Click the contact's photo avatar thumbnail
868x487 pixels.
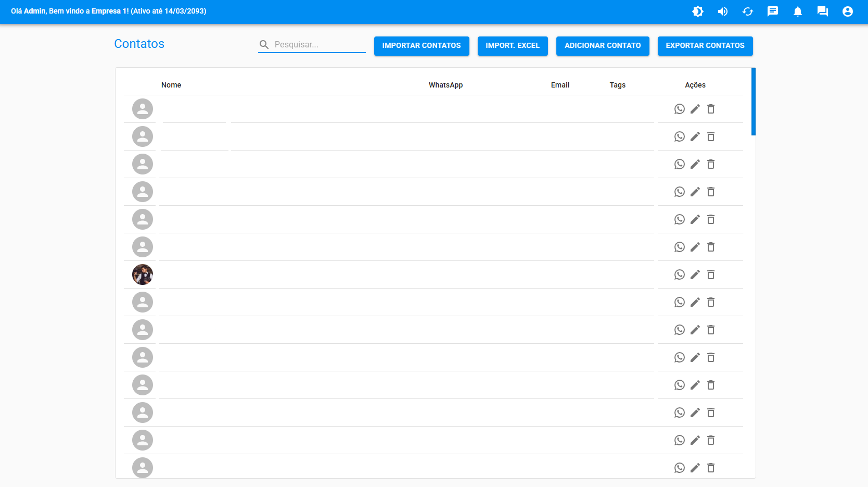pos(143,274)
